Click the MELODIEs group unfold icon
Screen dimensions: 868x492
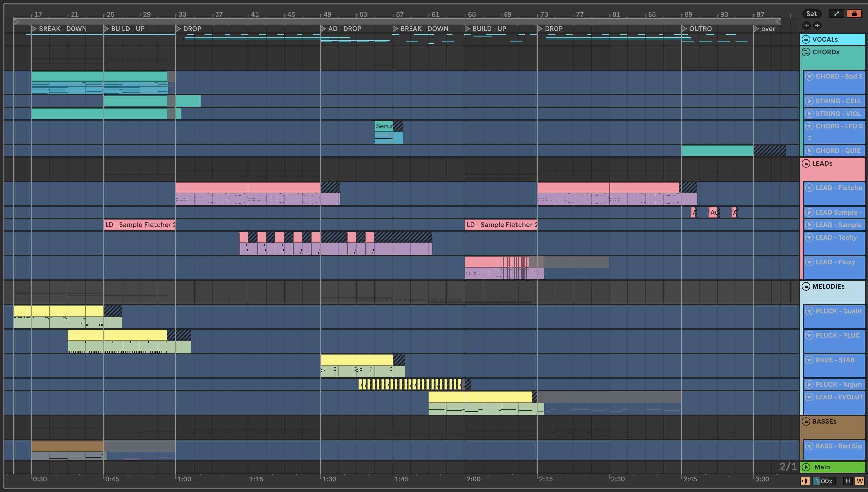(806, 286)
